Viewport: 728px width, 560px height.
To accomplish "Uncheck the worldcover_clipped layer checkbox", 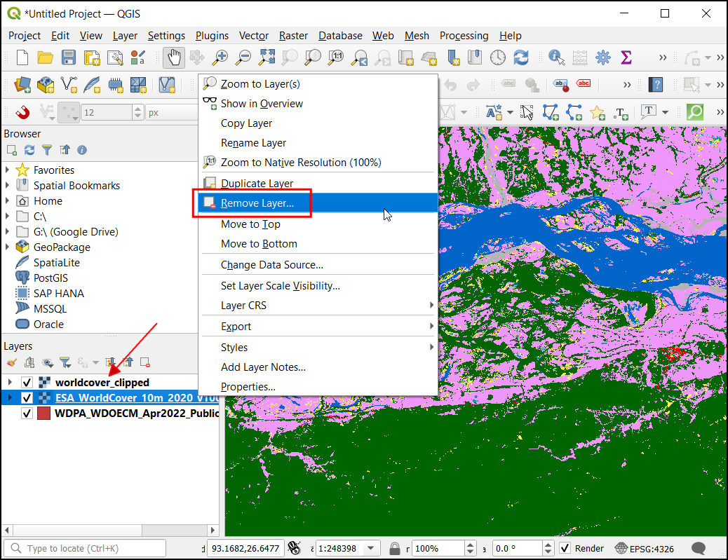I will (27, 383).
